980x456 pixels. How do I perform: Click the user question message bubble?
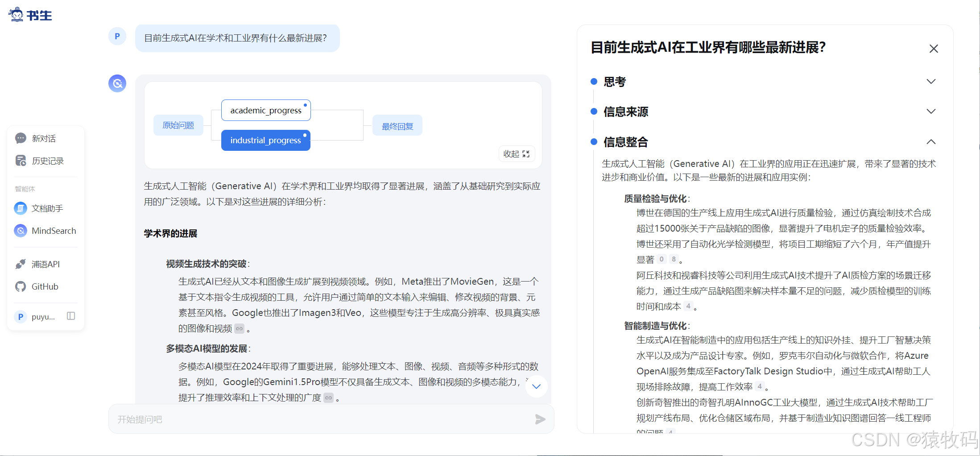click(x=237, y=38)
